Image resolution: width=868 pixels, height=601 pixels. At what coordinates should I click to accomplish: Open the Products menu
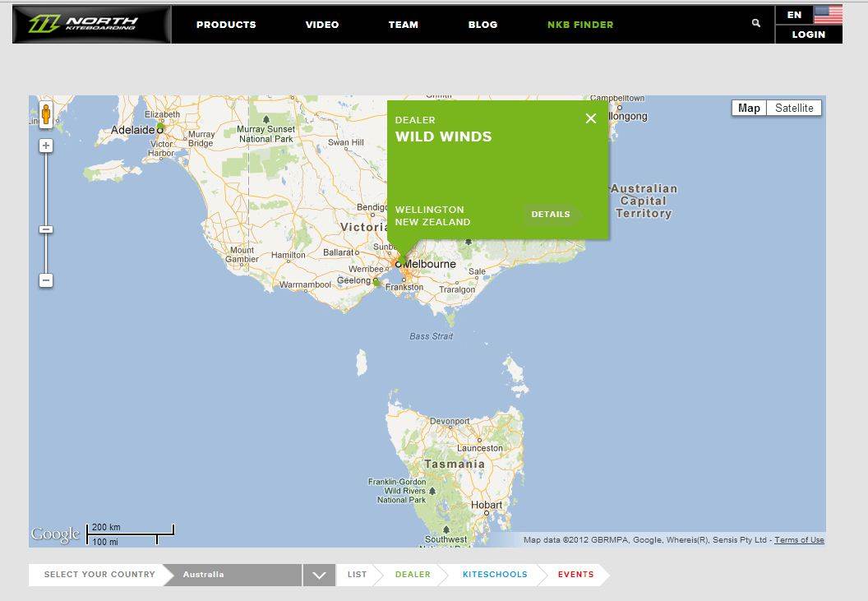click(x=226, y=25)
